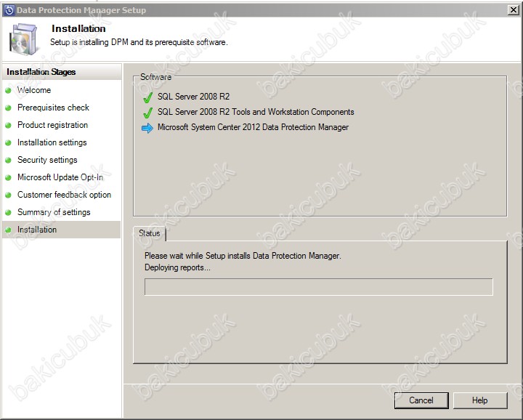Select the Welcome stage
Screen dimensions: 523x420
pos(34,90)
